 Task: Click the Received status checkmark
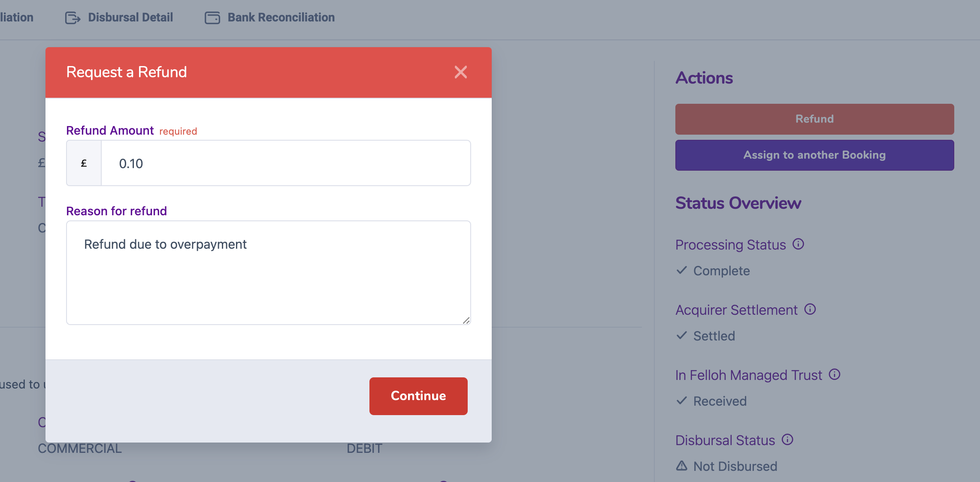click(x=682, y=401)
